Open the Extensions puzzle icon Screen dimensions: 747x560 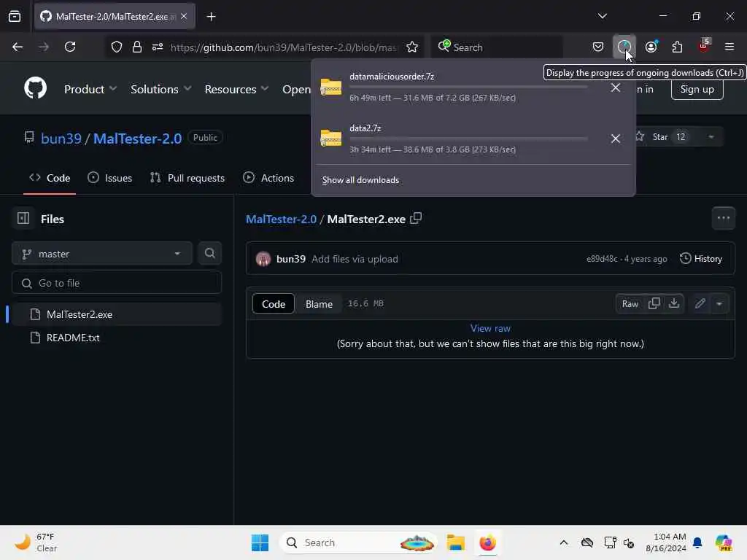677,47
